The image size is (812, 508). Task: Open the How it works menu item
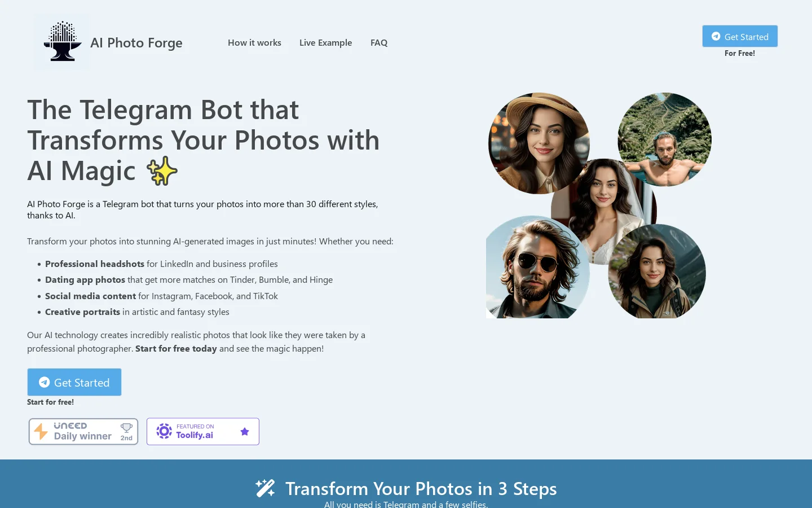coord(254,42)
